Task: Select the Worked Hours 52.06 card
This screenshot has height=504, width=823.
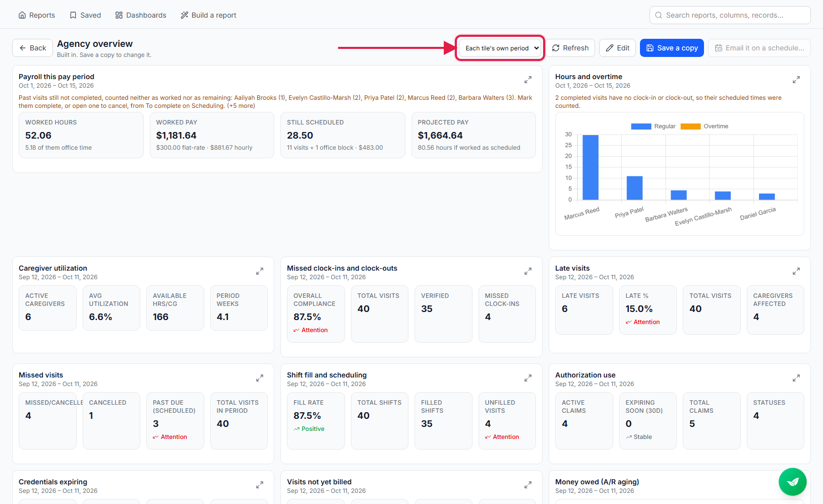Action: pyautogui.click(x=81, y=135)
